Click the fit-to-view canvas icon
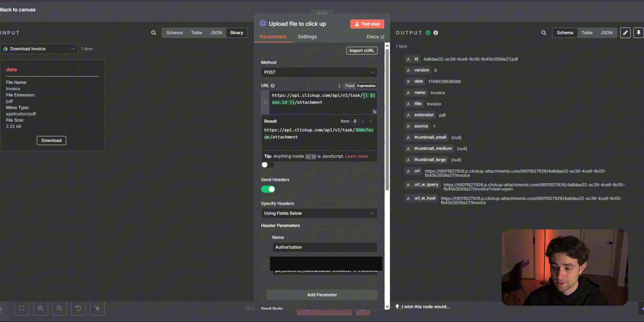This screenshot has width=644, height=322. [22, 308]
